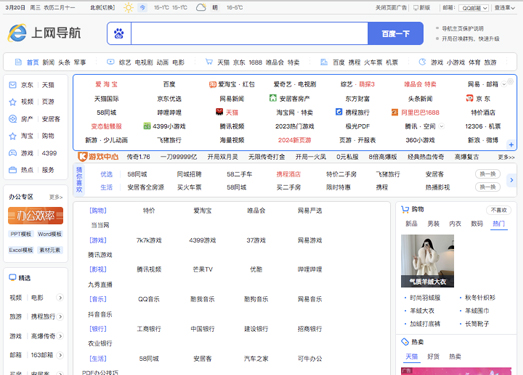Open the QQ邮箱 mailbox dropdown
Viewport: 523px width, 375px height.
click(473, 8)
